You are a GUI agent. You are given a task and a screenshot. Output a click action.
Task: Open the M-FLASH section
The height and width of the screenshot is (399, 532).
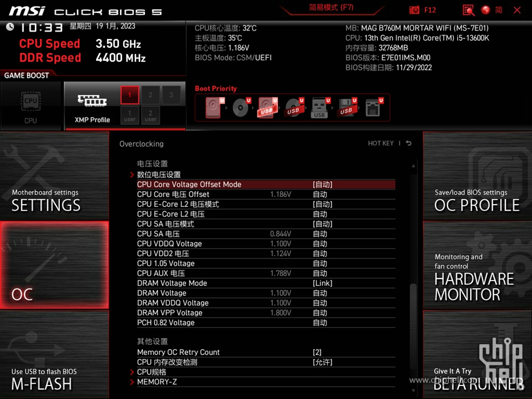[x=54, y=354]
